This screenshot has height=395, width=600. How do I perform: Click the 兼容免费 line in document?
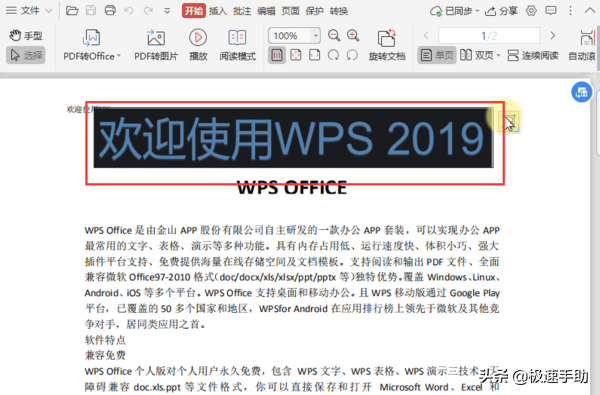tap(105, 355)
